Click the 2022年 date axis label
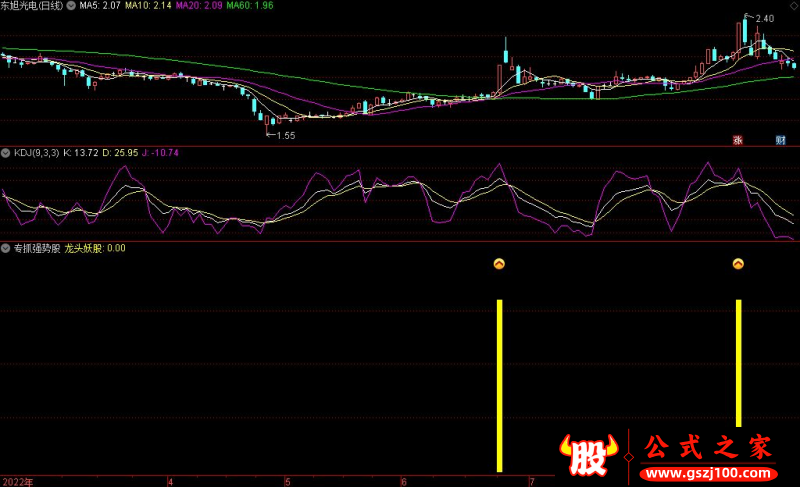The height and width of the screenshot is (487, 800). pyautogui.click(x=17, y=481)
